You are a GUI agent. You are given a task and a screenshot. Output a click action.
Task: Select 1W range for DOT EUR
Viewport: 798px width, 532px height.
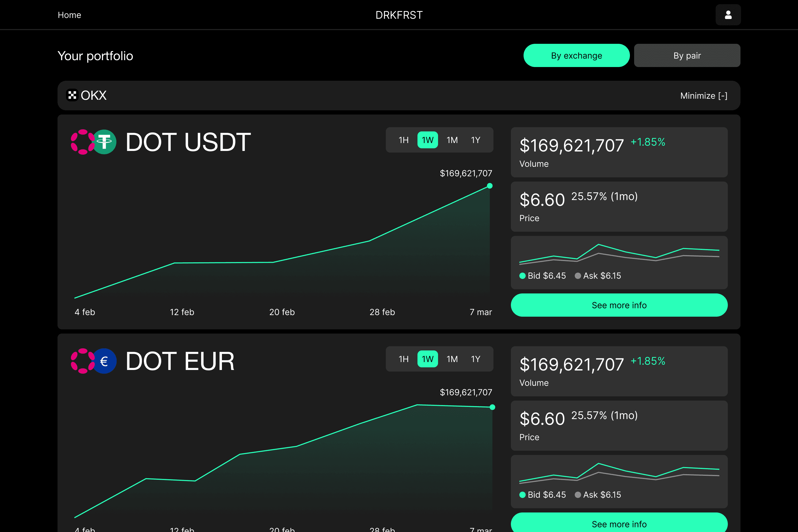pos(427,359)
